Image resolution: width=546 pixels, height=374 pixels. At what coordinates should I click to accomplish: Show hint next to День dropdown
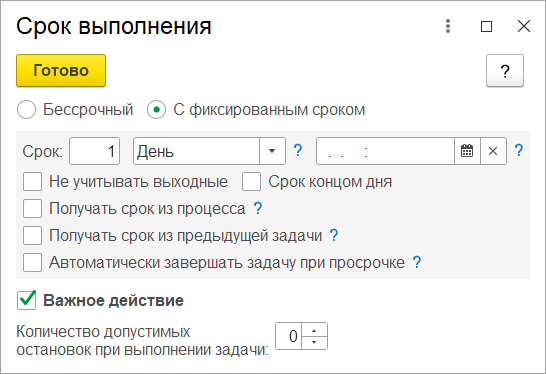[x=298, y=150]
